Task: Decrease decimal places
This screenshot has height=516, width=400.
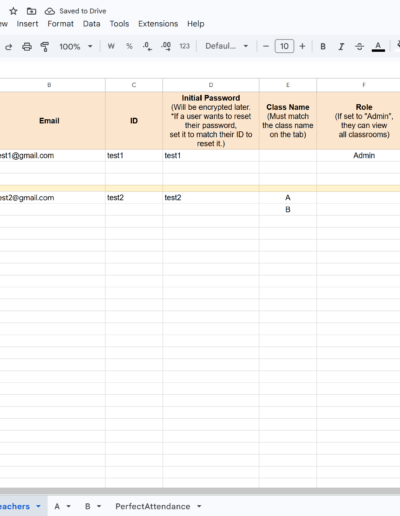Action: click(147, 46)
